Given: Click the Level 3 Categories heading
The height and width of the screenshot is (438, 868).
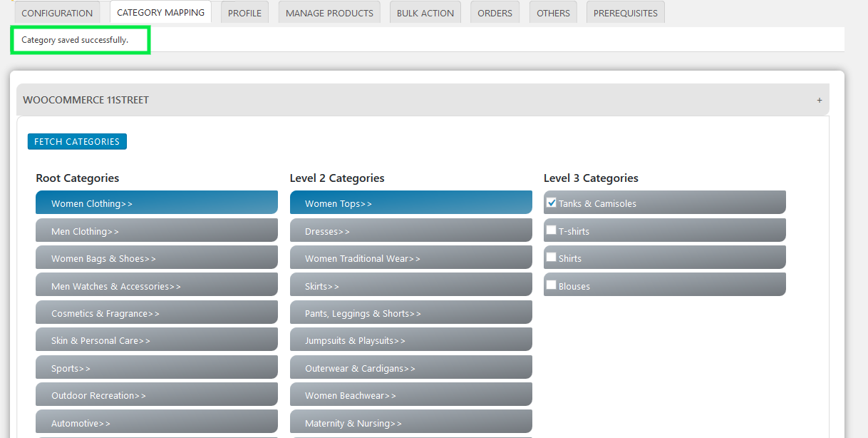Looking at the screenshot, I should [x=591, y=178].
